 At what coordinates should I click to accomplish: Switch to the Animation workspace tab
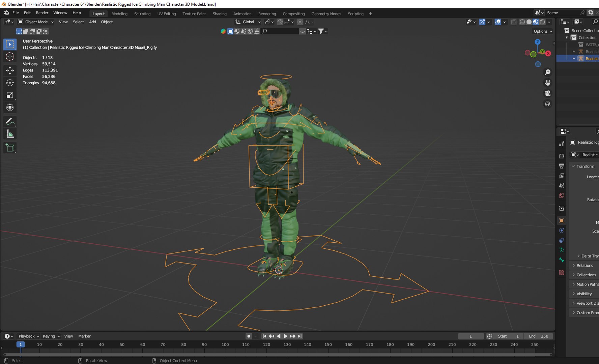pos(242,14)
